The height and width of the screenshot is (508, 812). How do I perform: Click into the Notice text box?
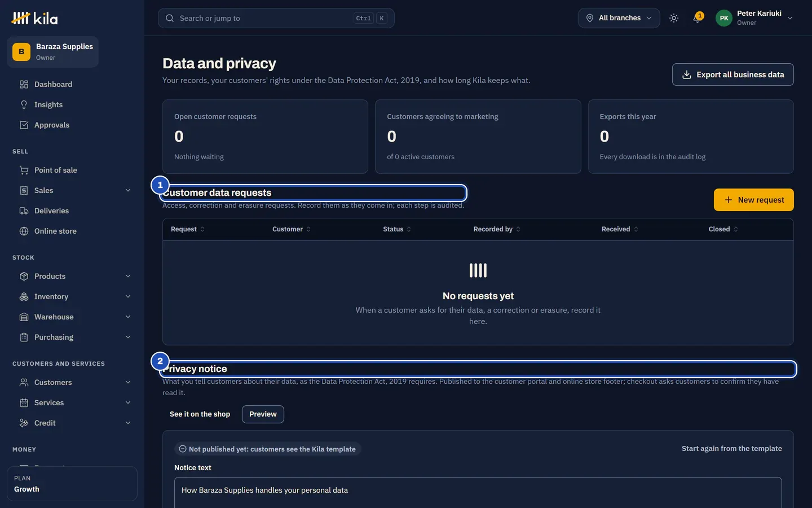coord(478,492)
